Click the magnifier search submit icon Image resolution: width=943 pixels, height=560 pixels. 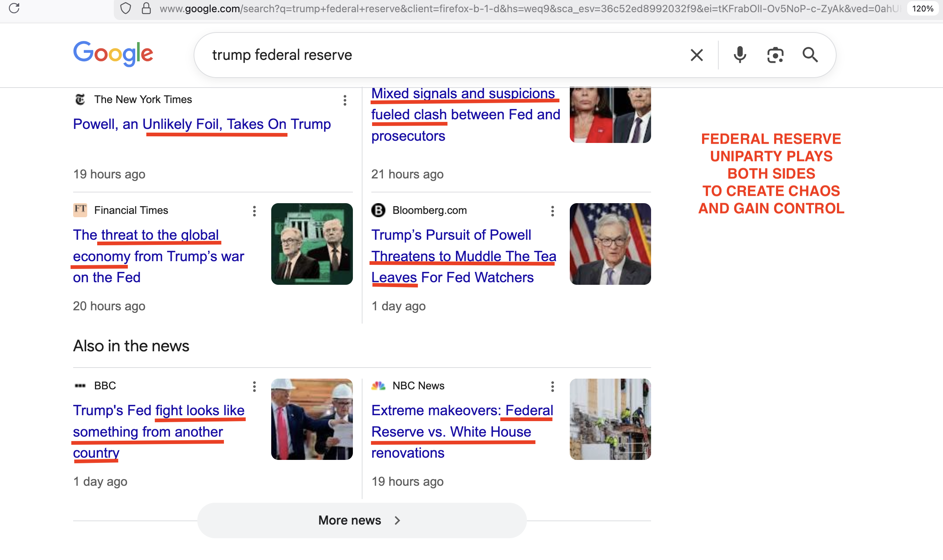(x=810, y=55)
